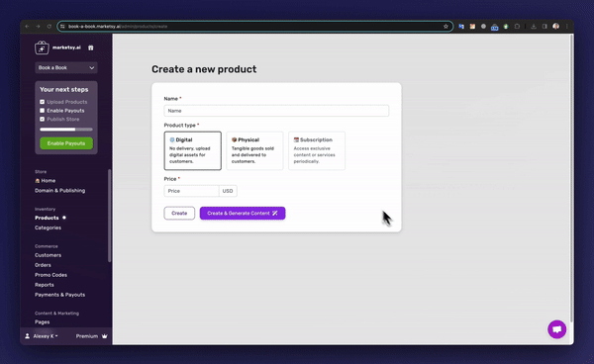Screen dimensions: 594x364
Task: Reload the page in the browser
Action: click(x=49, y=27)
